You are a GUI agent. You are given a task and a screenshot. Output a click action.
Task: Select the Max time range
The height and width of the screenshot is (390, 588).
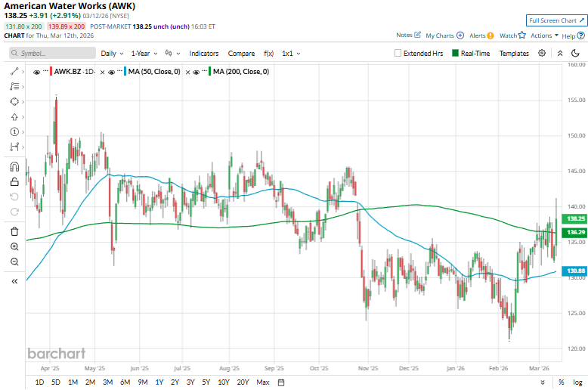(x=263, y=382)
